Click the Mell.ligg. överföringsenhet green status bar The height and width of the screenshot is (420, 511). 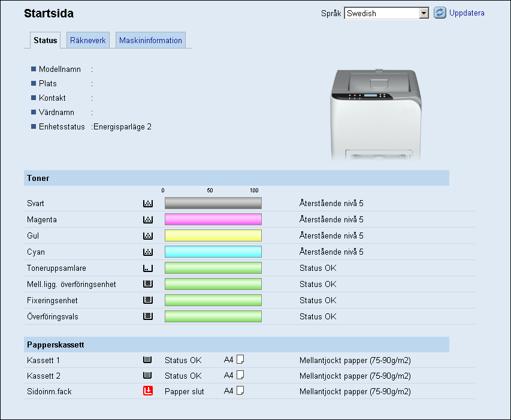213,284
